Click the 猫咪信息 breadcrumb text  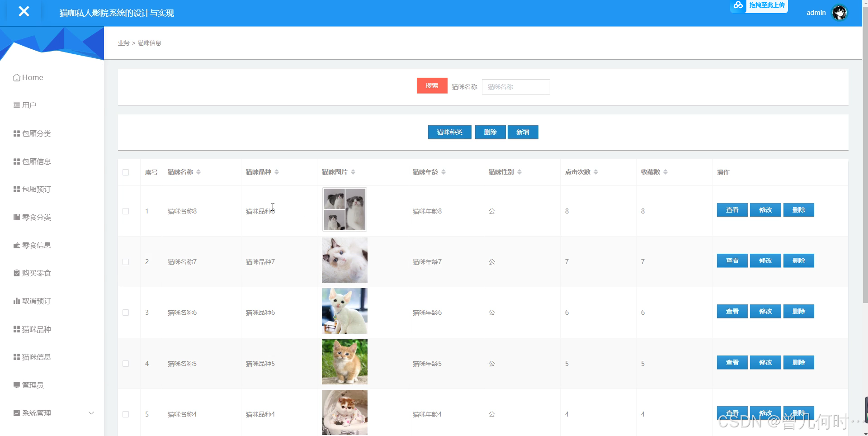tap(149, 43)
